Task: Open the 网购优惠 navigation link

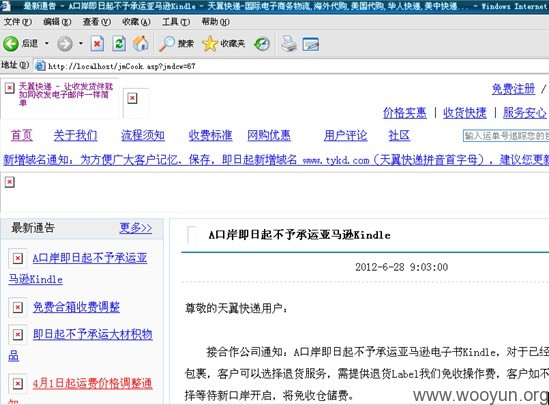Action: point(269,135)
